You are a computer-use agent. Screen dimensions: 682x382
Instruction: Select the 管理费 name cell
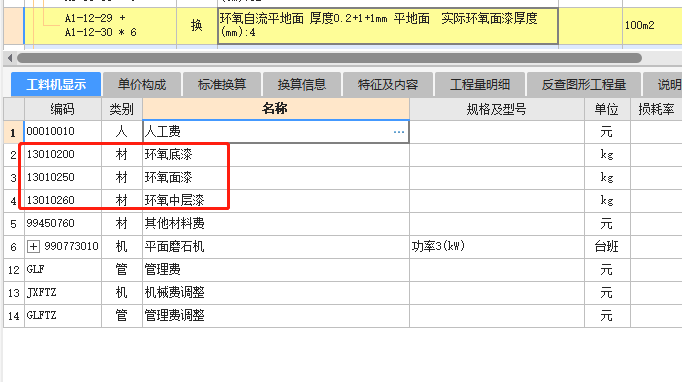pos(276,270)
